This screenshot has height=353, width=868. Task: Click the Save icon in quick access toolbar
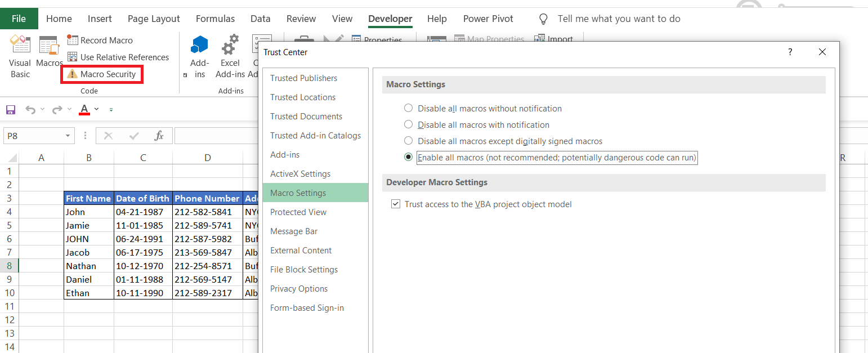[x=10, y=109]
